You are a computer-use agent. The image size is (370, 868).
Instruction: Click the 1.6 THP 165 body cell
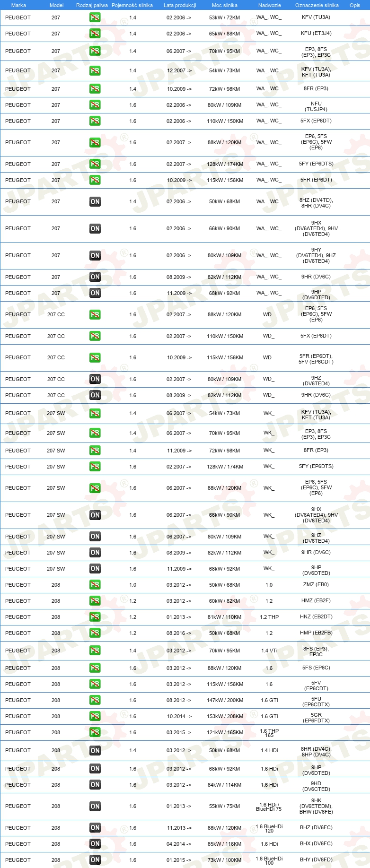[269, 733]
